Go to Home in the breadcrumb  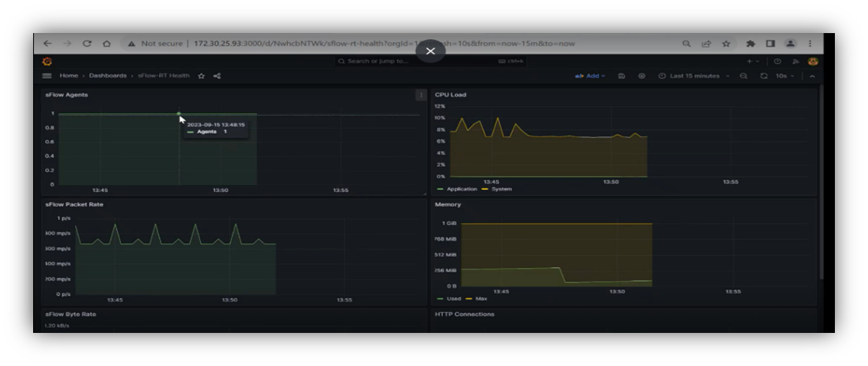(69, 76)
